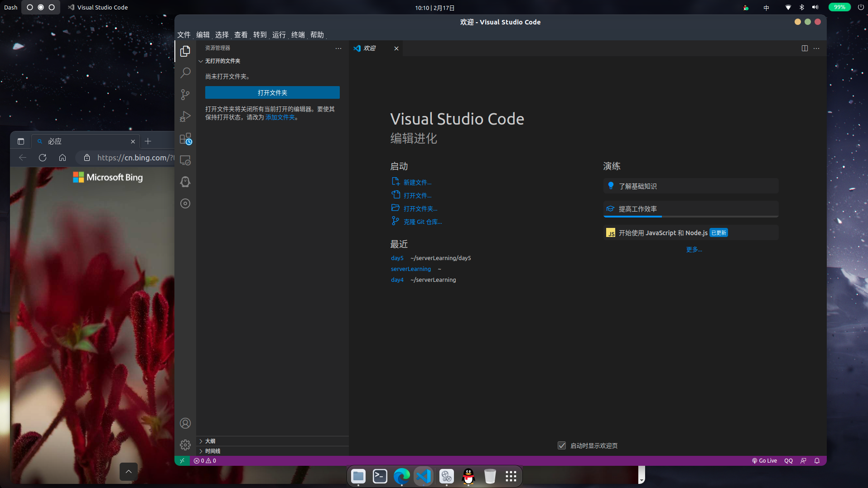
Task: Split the editor to the right
Action: point(805,48)
